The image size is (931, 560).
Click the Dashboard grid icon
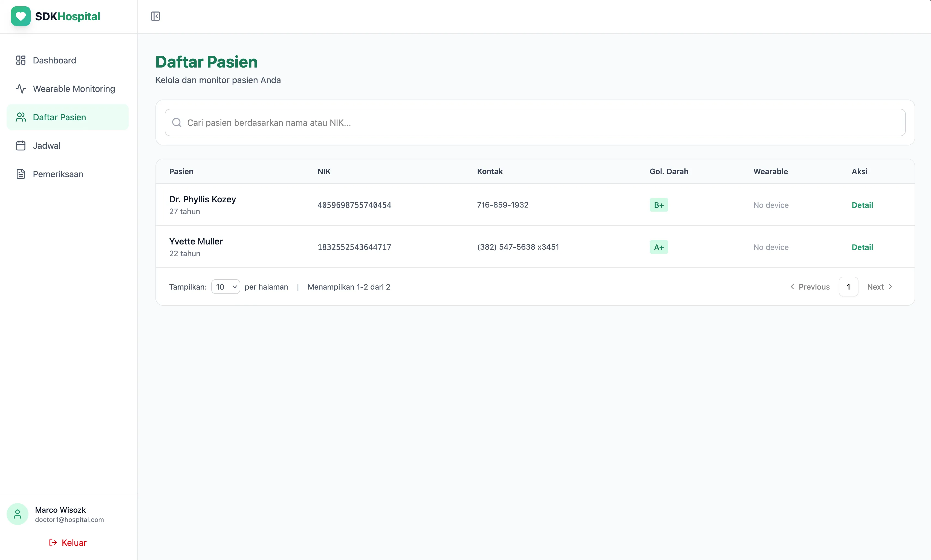(21, 60)
